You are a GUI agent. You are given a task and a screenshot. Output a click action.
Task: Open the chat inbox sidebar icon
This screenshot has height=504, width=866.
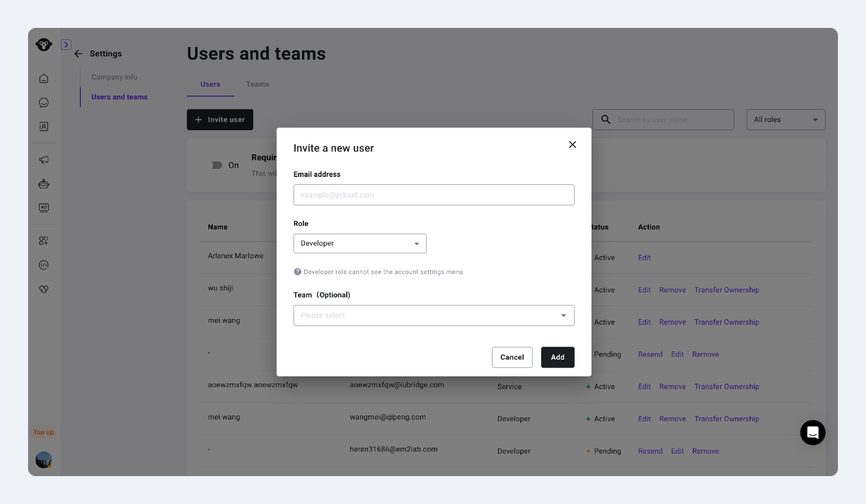tap(44, 103)
